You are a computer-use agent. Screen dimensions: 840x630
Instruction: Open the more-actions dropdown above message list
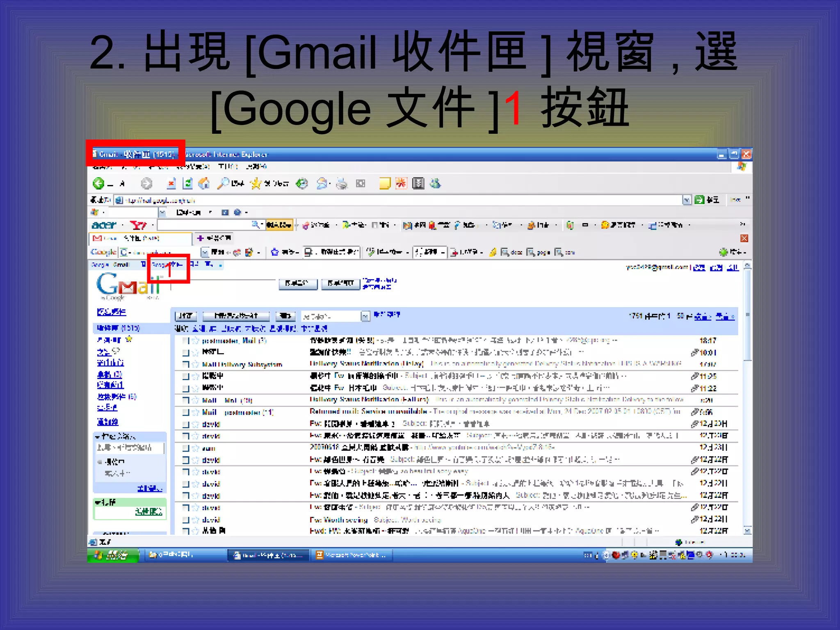click(x=365, y=316)
